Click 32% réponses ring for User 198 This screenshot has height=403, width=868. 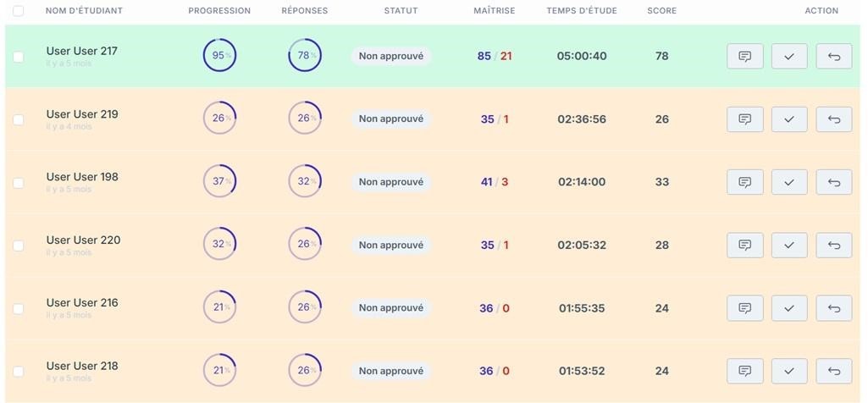click(305, 181)
